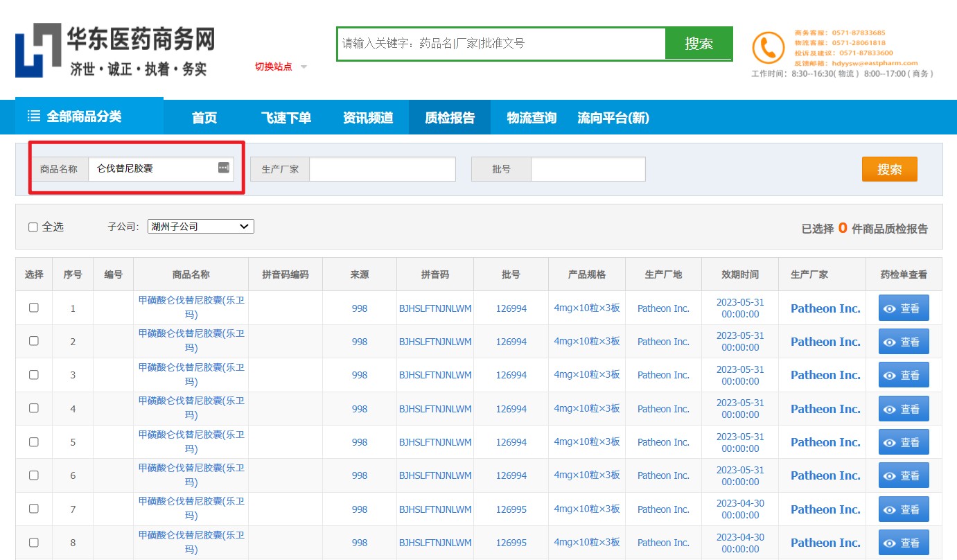957x560 pixels.
Task: Click the 商品名称 column header
Action: [191, 274]
